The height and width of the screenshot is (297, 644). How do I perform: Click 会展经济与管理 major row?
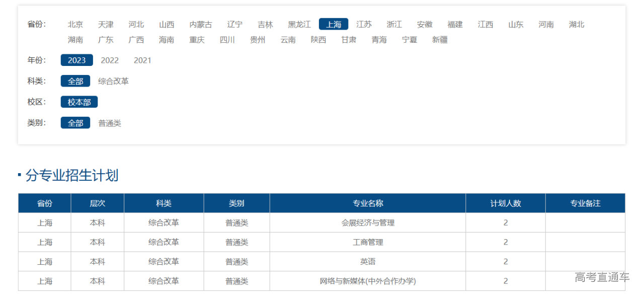[368, 222]
